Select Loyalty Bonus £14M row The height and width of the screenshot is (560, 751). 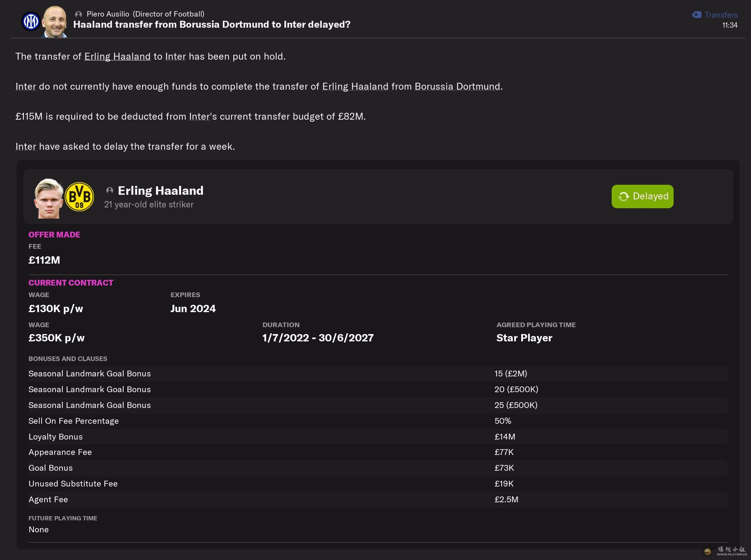(378, 437)
